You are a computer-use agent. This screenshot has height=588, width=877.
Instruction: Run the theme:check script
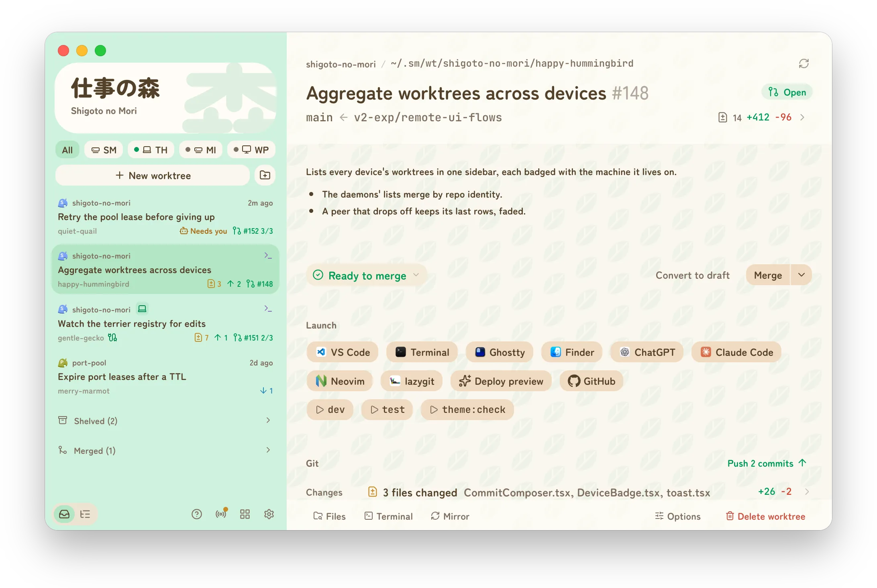tap(467, 409)
